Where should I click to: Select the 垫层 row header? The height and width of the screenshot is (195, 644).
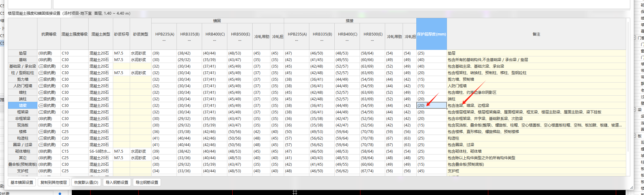point(23,53)
